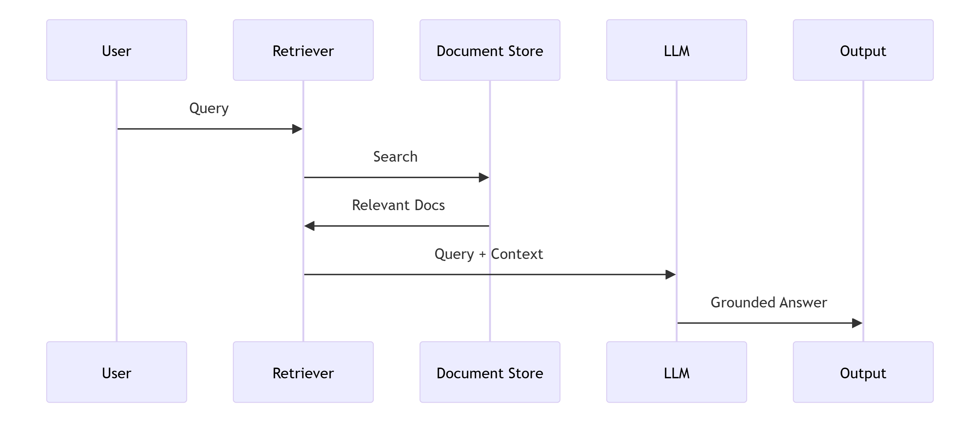This screenshot has width=980, height=423.
Task: Click arrowhead of Search arrow at Document Store
Action: [483, 177]
